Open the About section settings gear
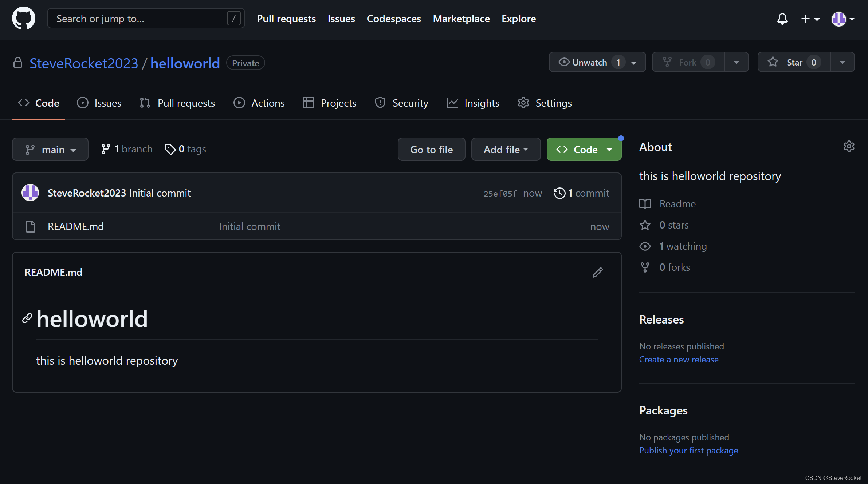Image resolution: width=868 pixels, height=484 pixels. click(x=849, y=146)
